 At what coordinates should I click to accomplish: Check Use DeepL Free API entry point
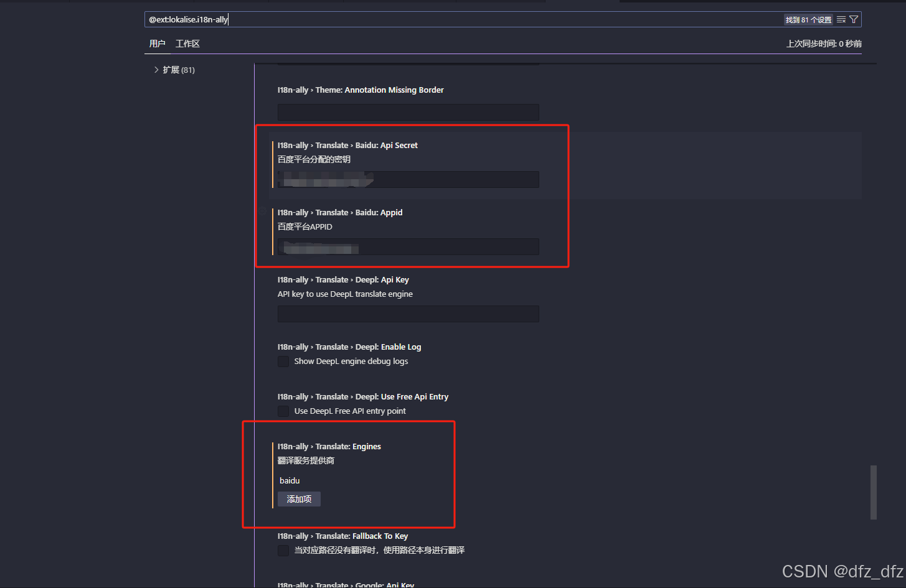tap(283, 411)
